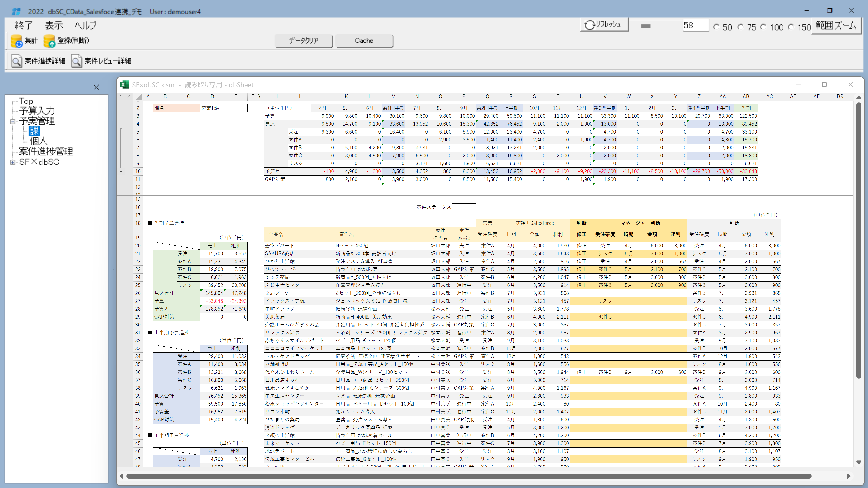Click the 営業1課 section name cell
The height and width of the screenshot is (488, 868).
tap(224, 108)
